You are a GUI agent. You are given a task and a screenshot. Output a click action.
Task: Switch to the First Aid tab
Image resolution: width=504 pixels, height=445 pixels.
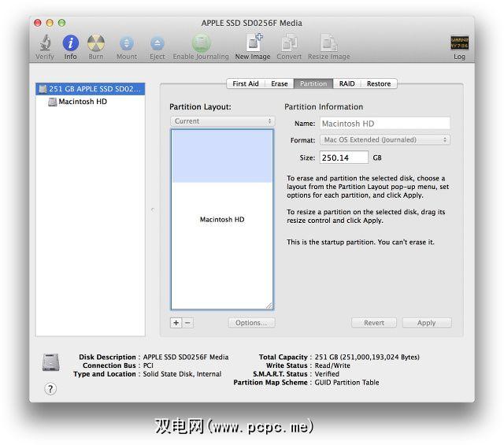[x=246, y=83]
